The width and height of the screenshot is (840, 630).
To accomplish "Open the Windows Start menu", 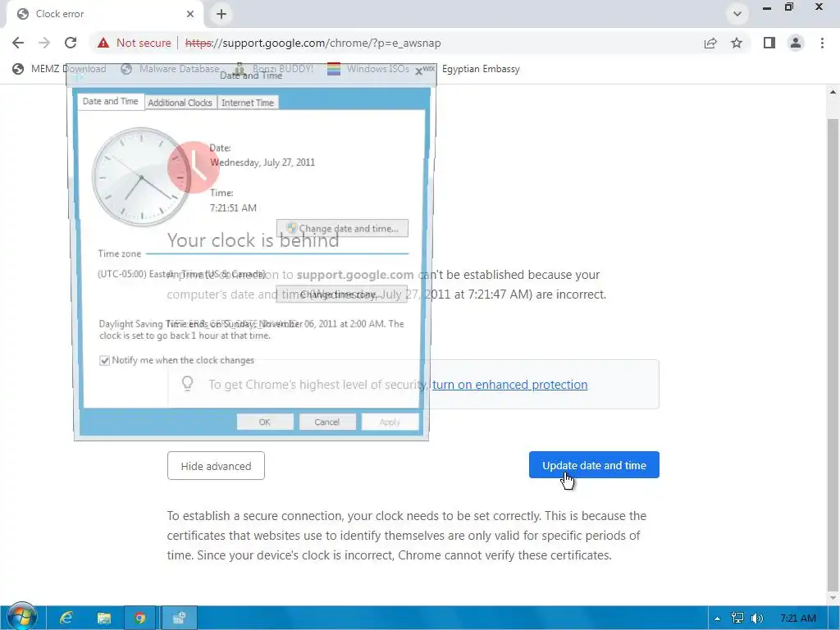I will click(21, 617).
